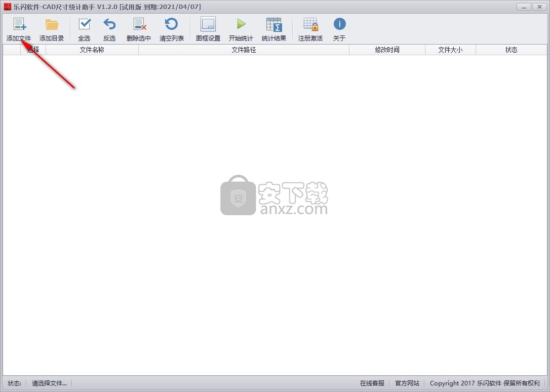Click Clear List (清空列表) icon
This screenshot has width=550, height=392.
[172, 24]
